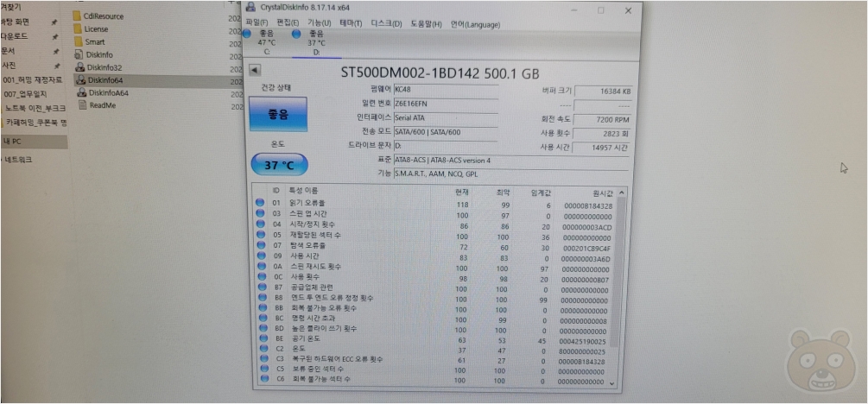Click disk model text ST500DM002-1BD142 500.1 GB
This screenshot has width=868, height=404.
(x=440, y=73)
